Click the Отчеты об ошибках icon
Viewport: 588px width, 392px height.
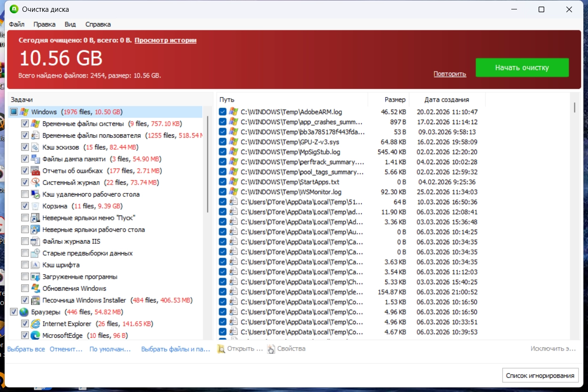(x=35, y=171)
